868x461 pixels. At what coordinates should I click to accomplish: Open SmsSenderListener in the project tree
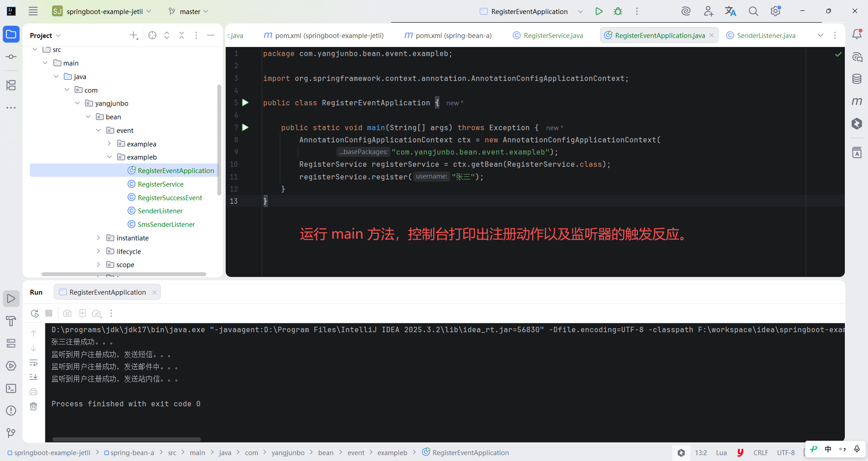[x=166, y=224]
